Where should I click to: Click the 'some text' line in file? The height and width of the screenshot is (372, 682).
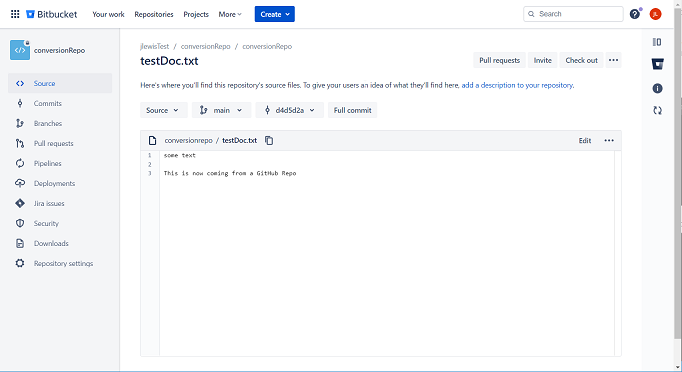[x=180, y=155]
